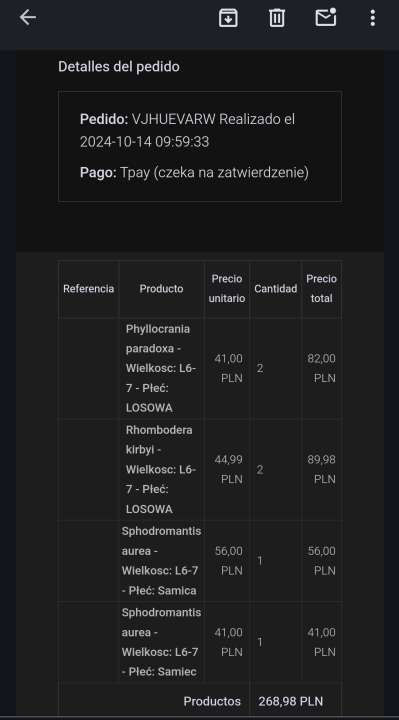Tap the 89,98 PLN total price cell
Image resolution: width=399 pixels, height=720 pixels.
click(x=321, y=469)
